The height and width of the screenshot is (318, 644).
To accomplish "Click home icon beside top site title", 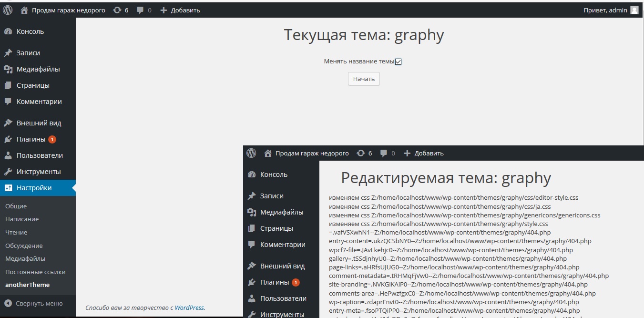I will (25, 10).
